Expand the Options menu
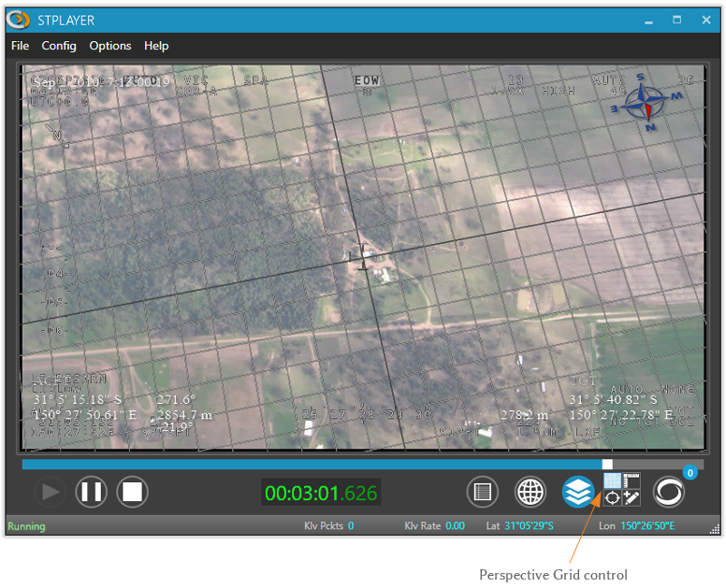 pos(110,46)
